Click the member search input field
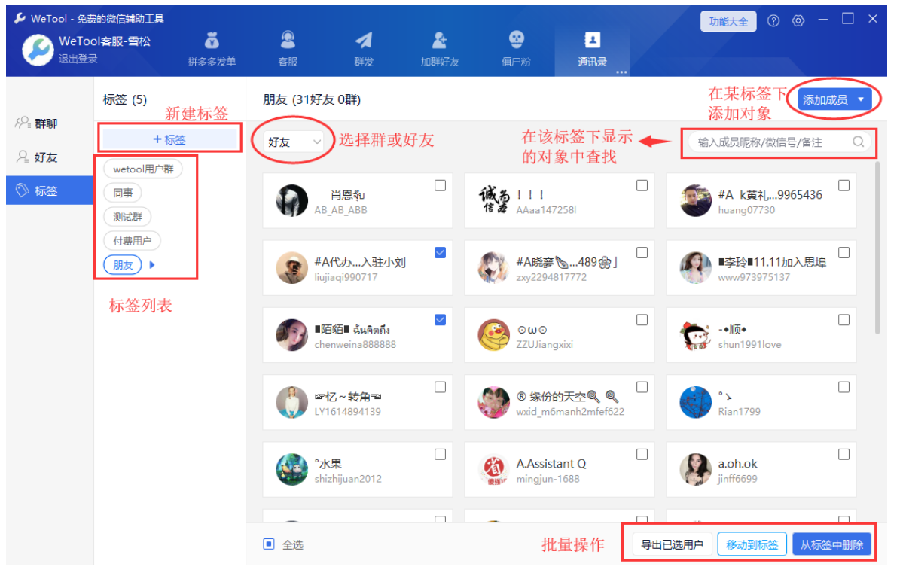 point(779,142)
